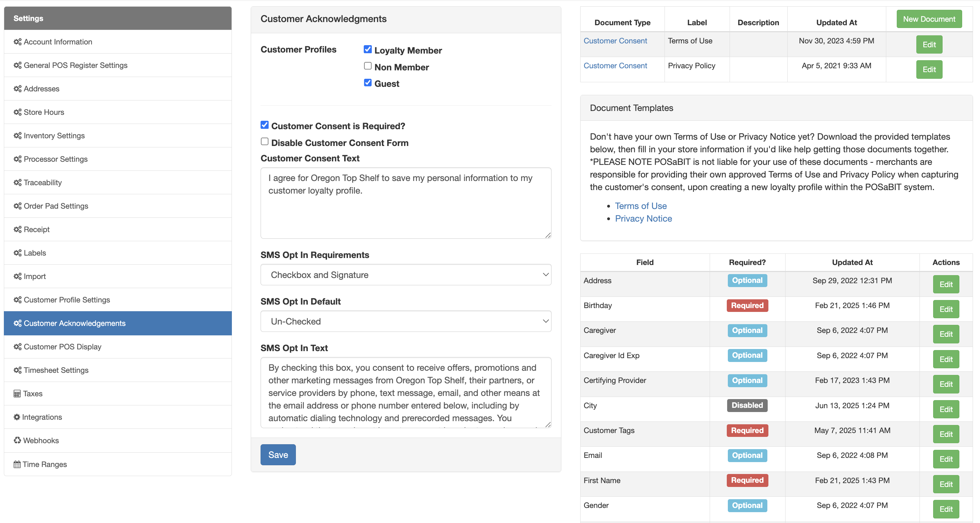Edit the Gender field requirement
Screen dimensions: 980x523
point(945,509)
